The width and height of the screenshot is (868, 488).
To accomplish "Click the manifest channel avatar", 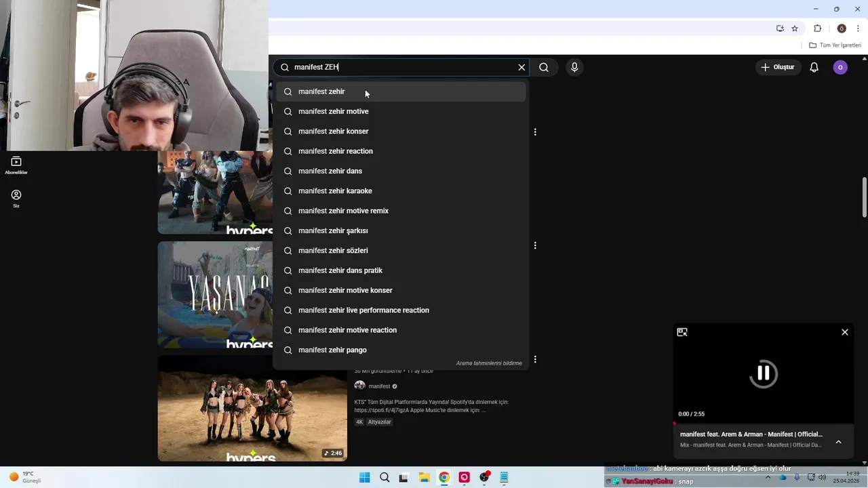I will click(360, 386).
